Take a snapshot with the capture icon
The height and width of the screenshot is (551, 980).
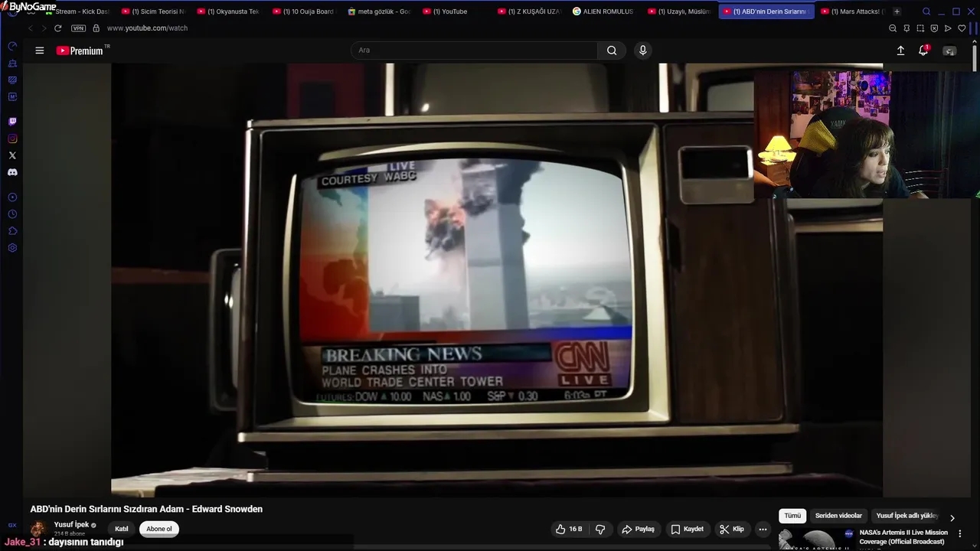tap(920, 28)
